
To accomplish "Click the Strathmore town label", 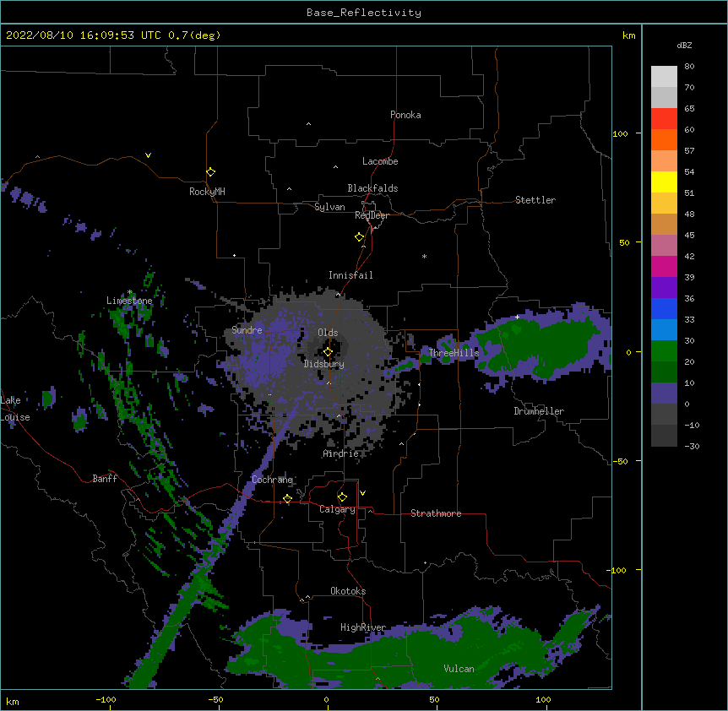I will [436, 513].
